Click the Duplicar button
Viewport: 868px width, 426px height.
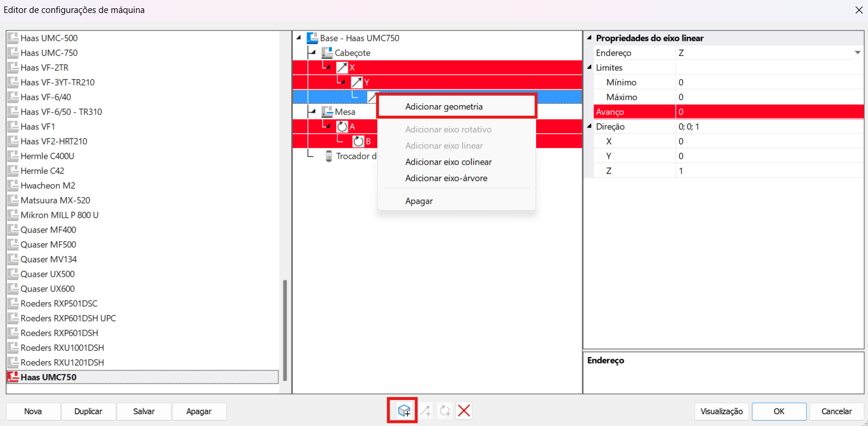point(89,411)
